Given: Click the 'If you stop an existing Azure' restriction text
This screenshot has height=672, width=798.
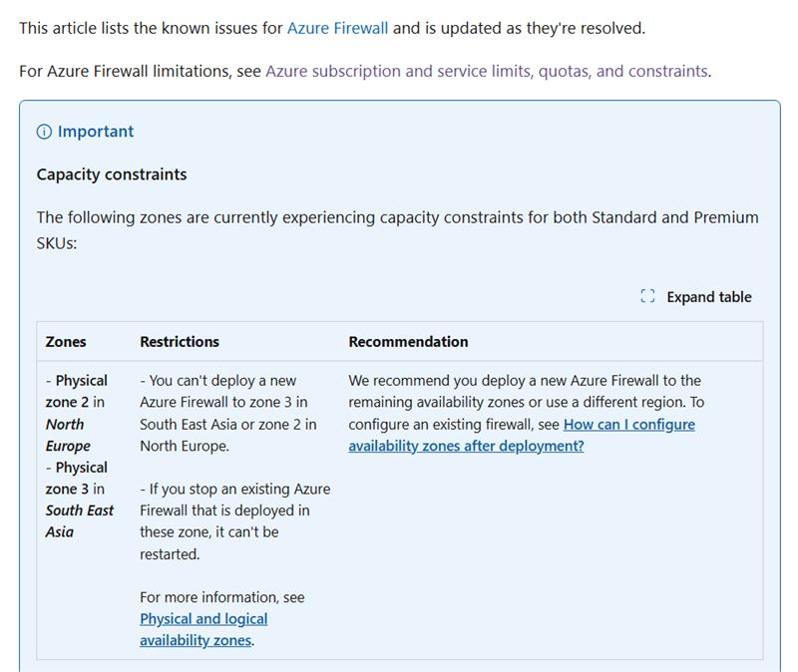Looking at the screenshot, I should click(x=235, y=490).
